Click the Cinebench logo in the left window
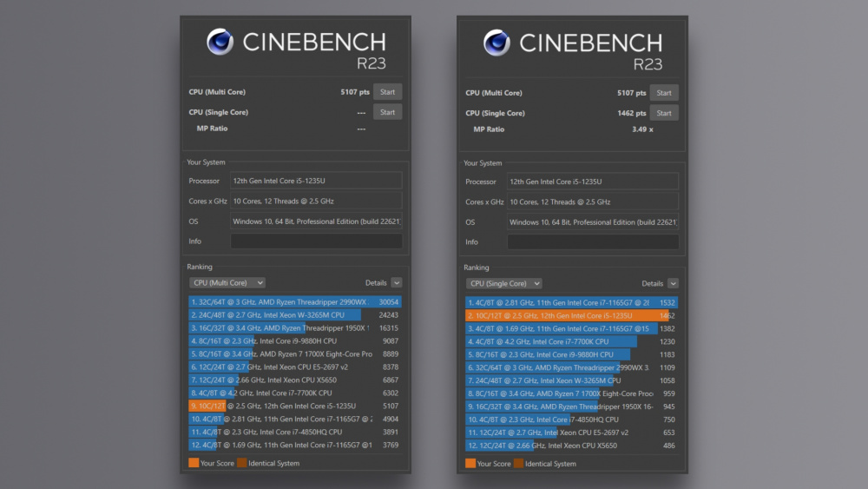Viewport: 868px width, 489px height. tap(220, 43)
